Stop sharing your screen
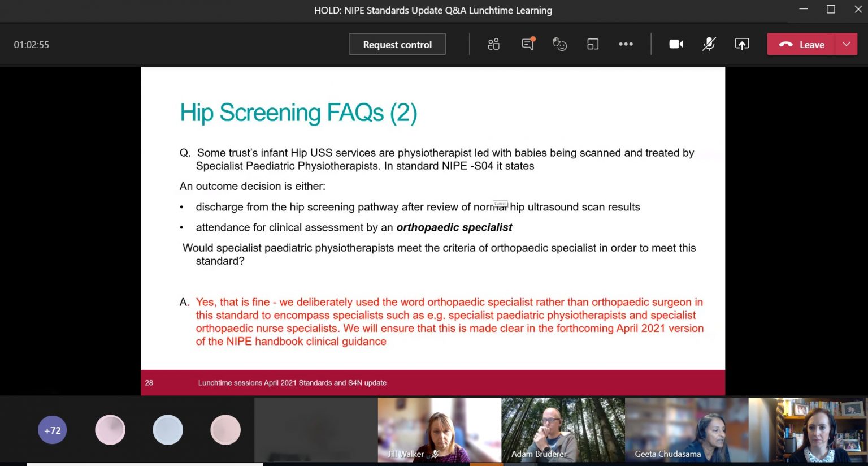 pos(742,44)
